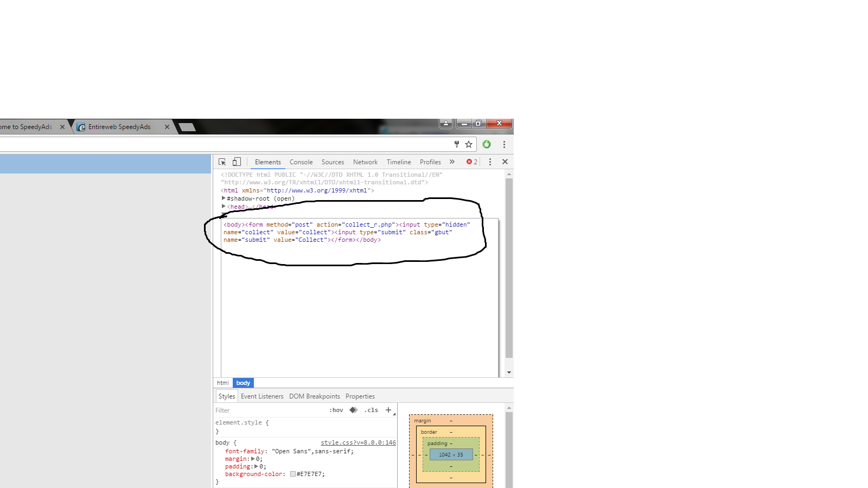Click the green extension icon in toolbar
Screen dimensions: 868x488
tap(487, 144)
